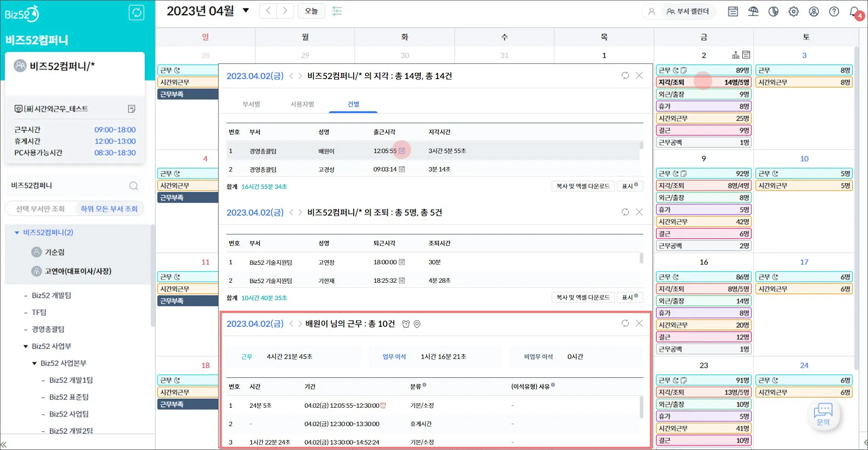Collapse the Biz52 사업부 tree node

pos(26,346)
